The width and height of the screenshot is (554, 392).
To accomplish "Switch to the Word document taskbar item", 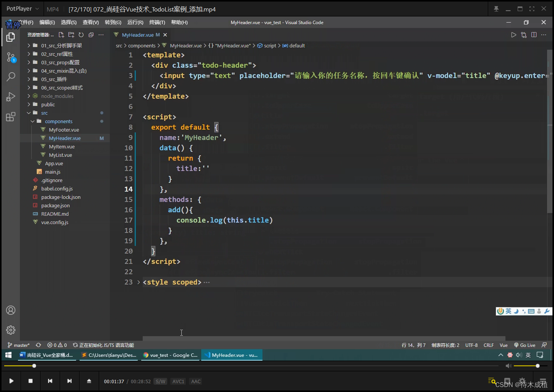I will click(x=47, y=355).
